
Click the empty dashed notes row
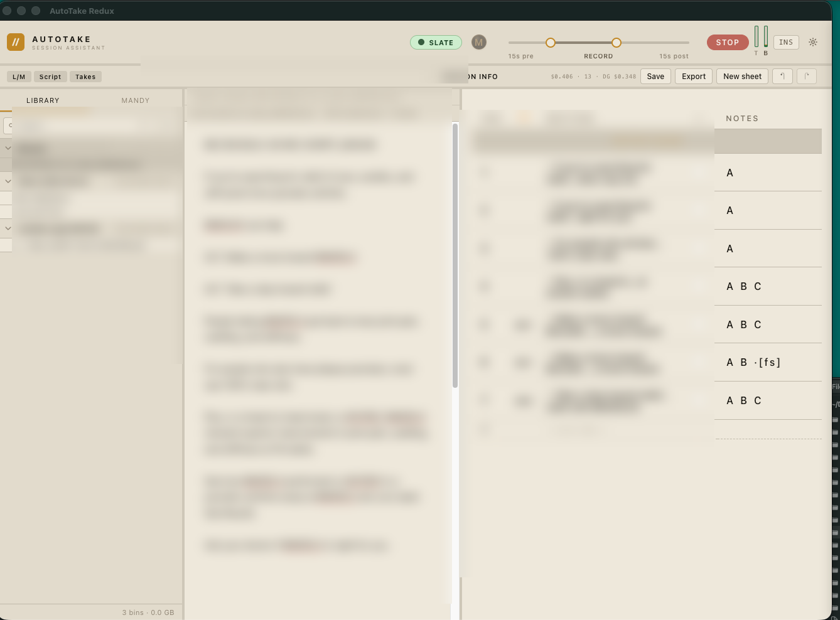pyautogui.click(x=768, y=429)
